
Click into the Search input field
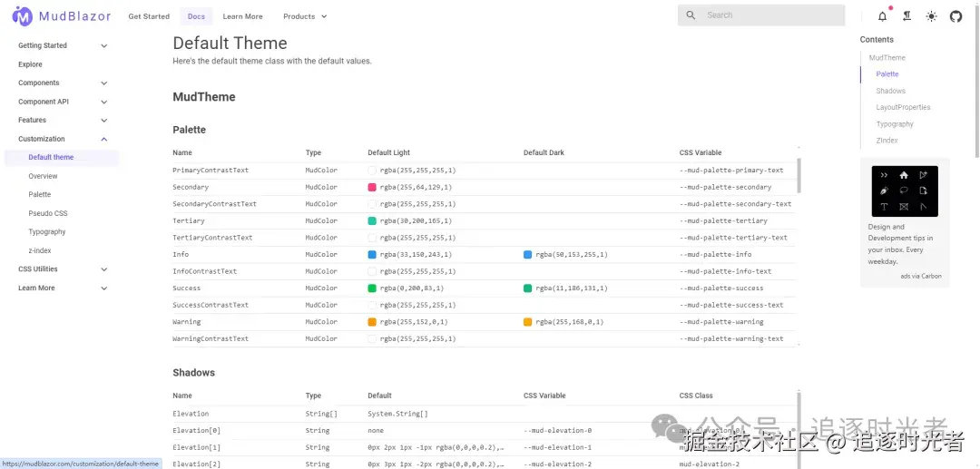point(760,15)
